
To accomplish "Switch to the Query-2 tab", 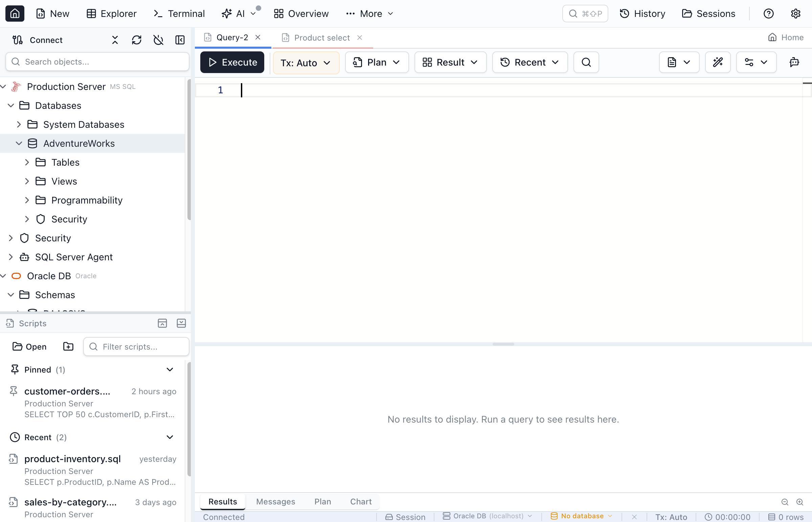I will click(x=232, y=37).
